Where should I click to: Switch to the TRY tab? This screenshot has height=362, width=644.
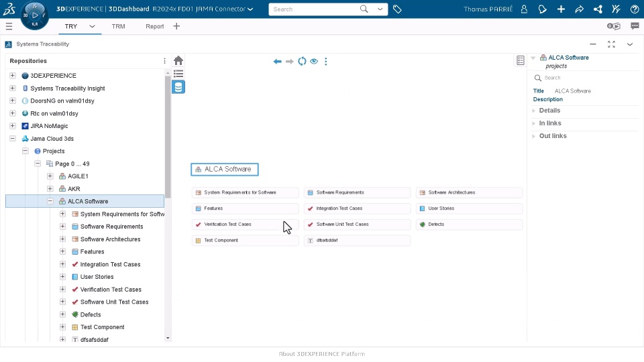[71, 26]
